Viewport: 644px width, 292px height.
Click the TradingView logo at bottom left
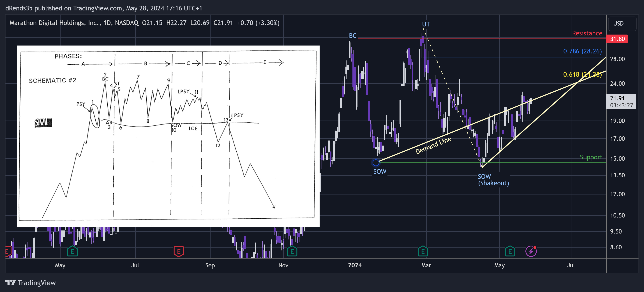[31, 283]
